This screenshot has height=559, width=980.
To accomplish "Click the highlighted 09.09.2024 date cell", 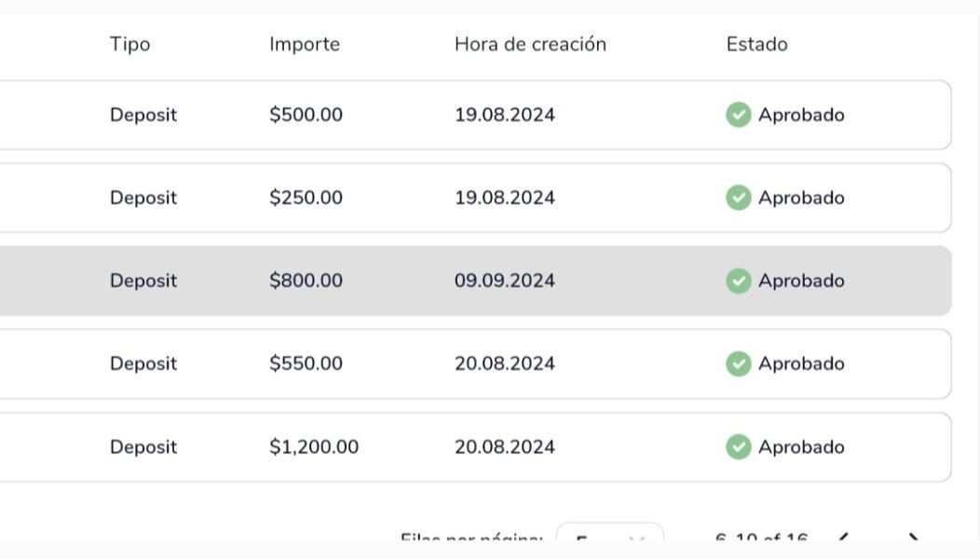I will [504, 280].
